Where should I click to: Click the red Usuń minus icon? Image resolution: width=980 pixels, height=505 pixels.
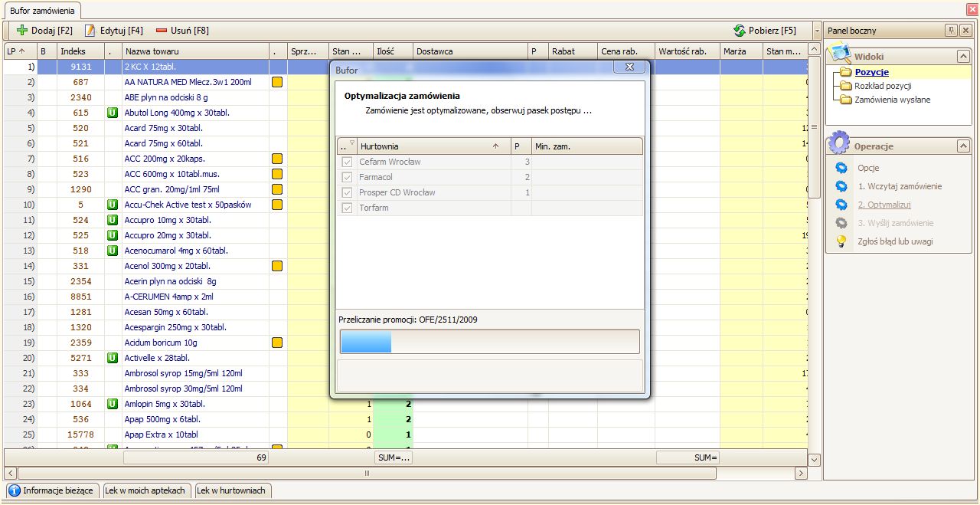(x=161, y=31)
